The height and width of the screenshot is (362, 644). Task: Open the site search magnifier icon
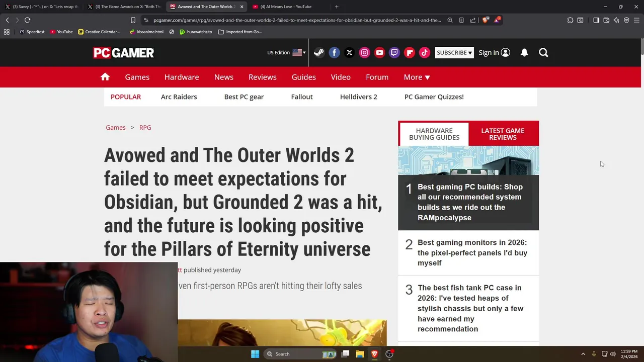pos(543,52)
